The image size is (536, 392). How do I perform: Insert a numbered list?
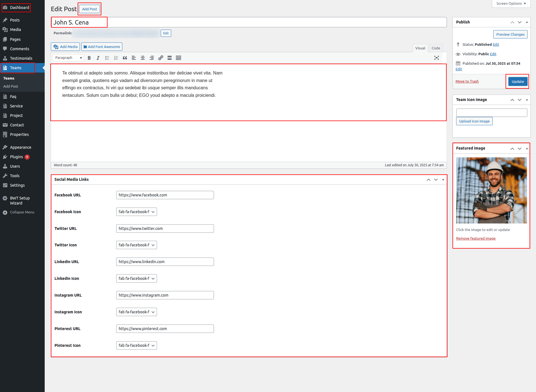click(x=116, y=58)
